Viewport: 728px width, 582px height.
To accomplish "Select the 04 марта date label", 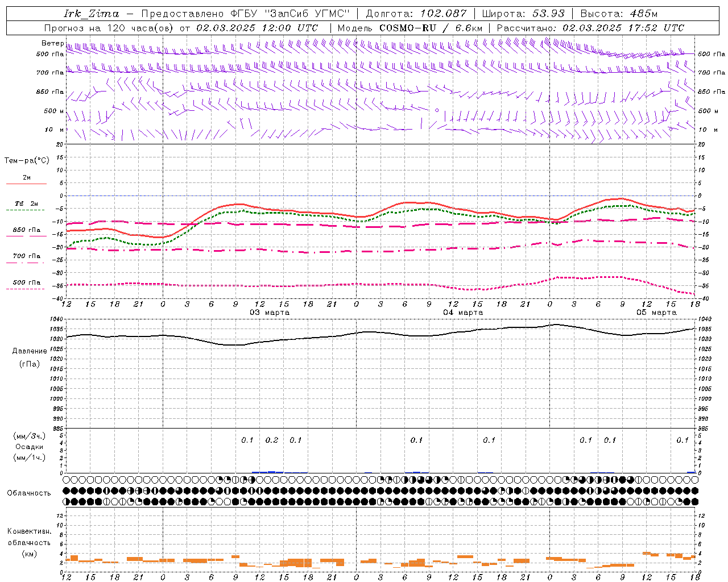I will coord(463,313).
